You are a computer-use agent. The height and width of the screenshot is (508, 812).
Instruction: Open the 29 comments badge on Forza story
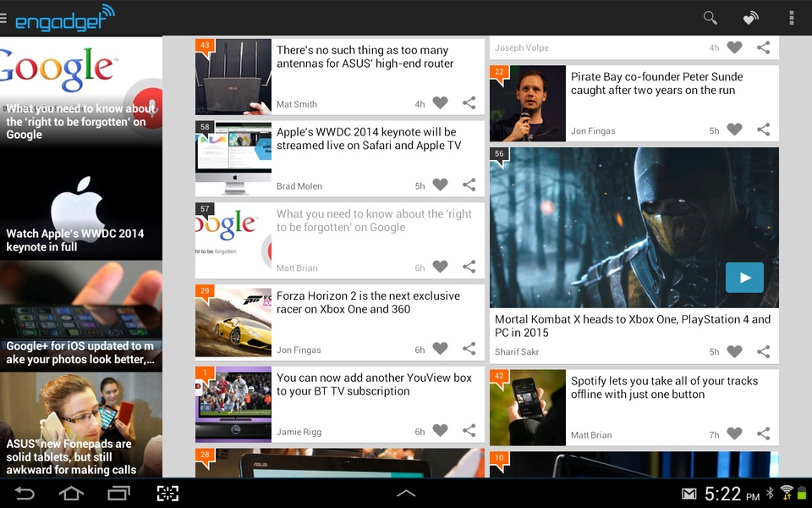point(205,293)
